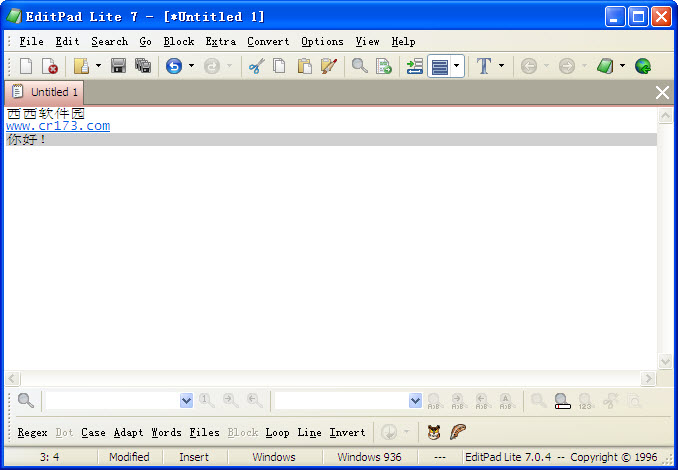Click the horizontal scrollbar track

(x=330, y=379)
